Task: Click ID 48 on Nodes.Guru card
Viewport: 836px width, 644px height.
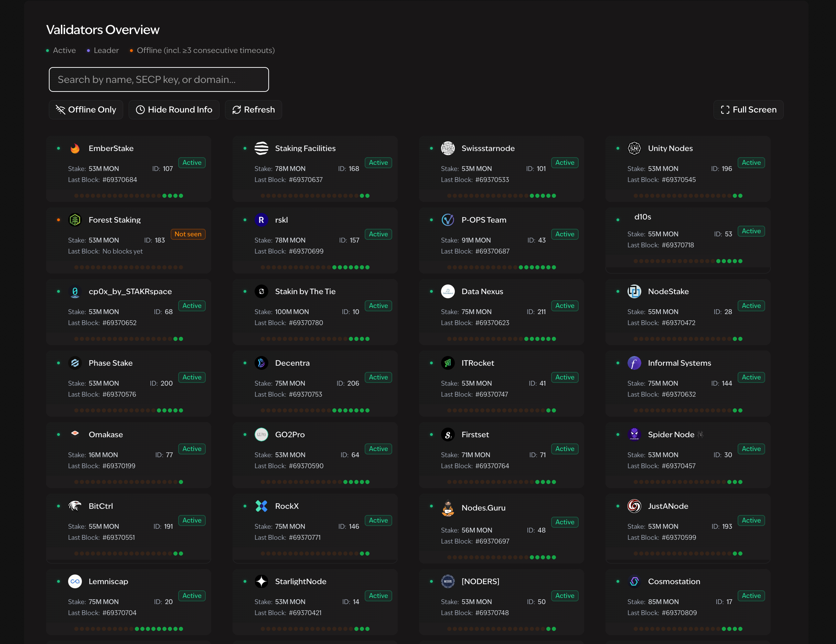Action: pyautogui.click(x=536, y=531)
